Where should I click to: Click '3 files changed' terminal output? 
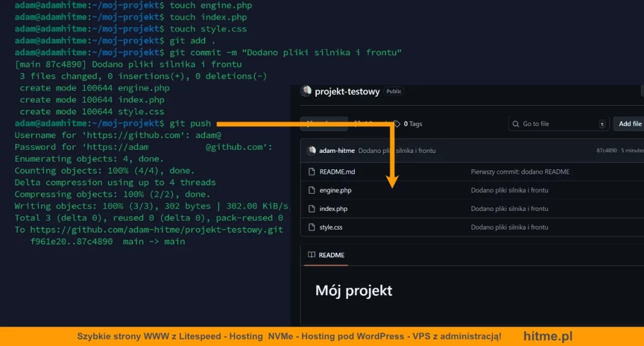(x=143, y=76)
